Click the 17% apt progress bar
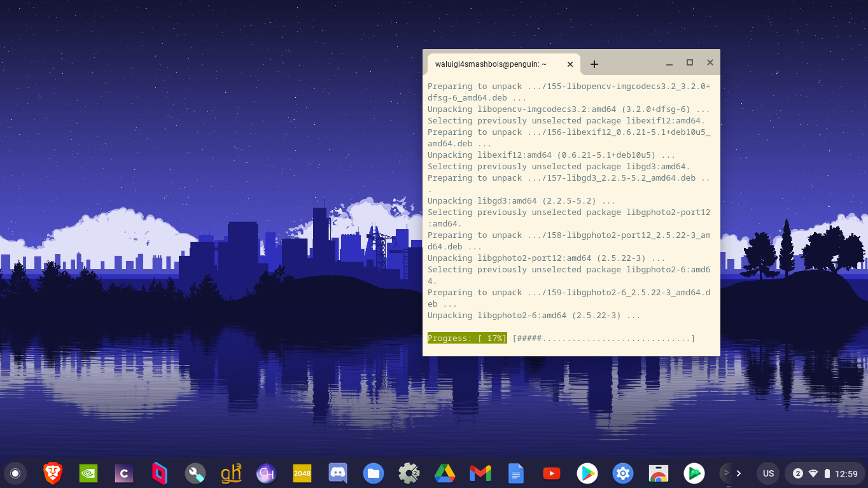This screenshot has height=488, width=868. click(x=467, y=338)
